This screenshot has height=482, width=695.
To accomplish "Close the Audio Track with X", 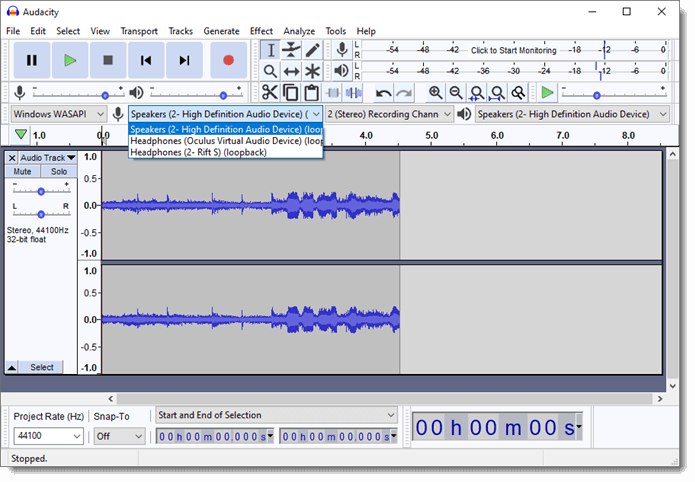I will 12,158.
